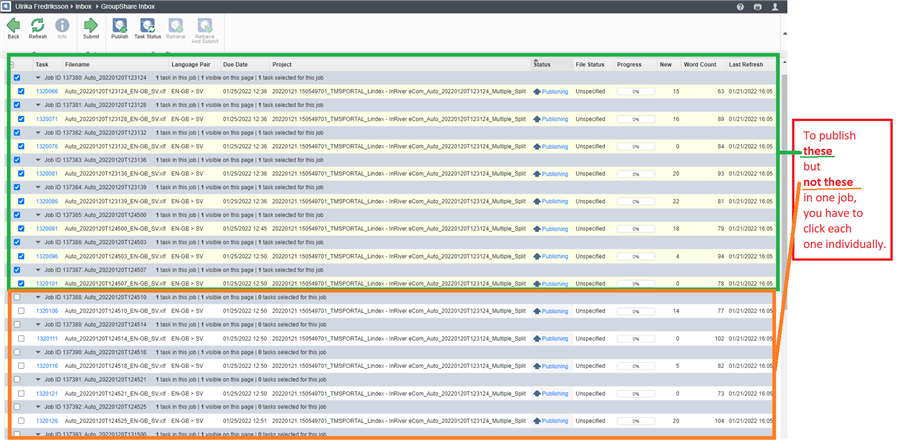The width and height of the screenshot is (900, 440).
Task: Click the Submit green arrow icon
Action: 91,25
